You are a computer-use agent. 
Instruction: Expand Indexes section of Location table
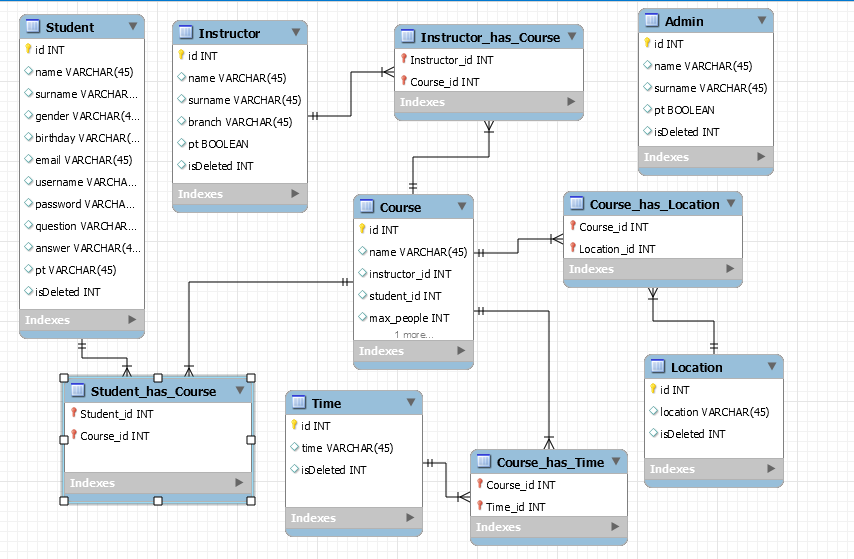771,468
